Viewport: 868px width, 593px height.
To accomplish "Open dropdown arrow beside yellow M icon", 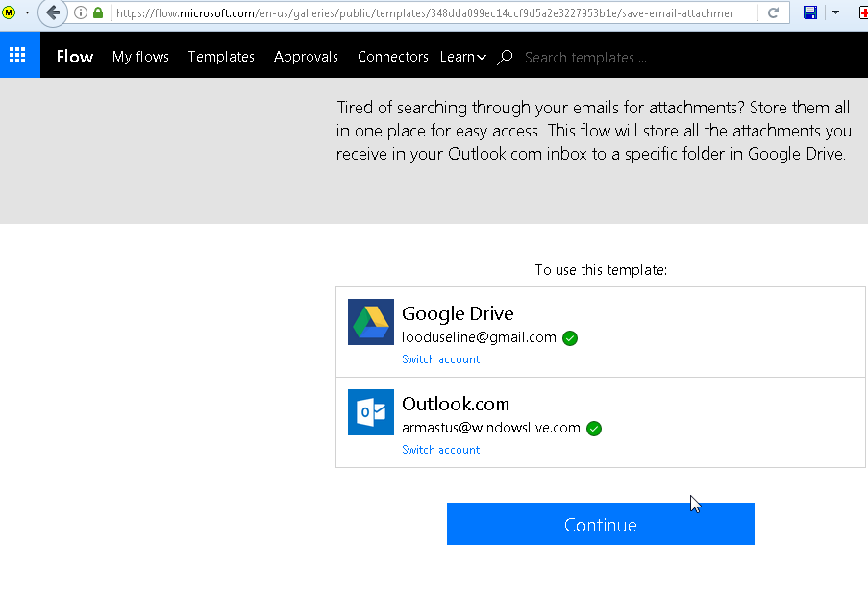I will pos(27,12).
